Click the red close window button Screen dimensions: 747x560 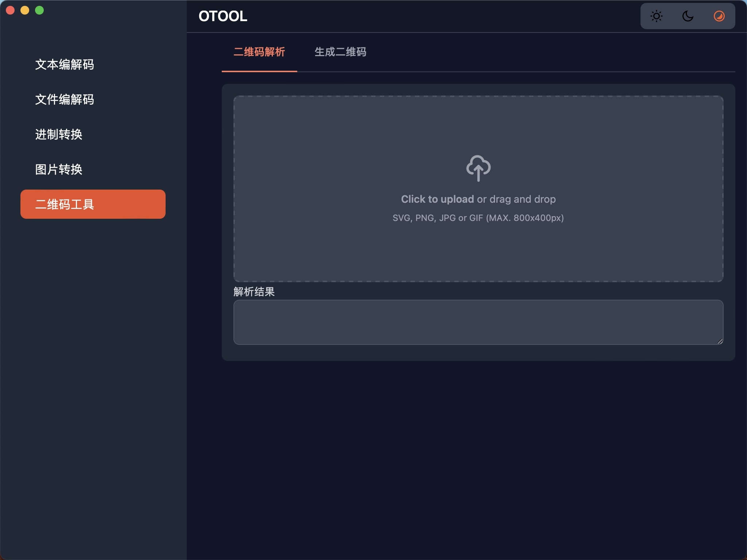tap(10, 10)
